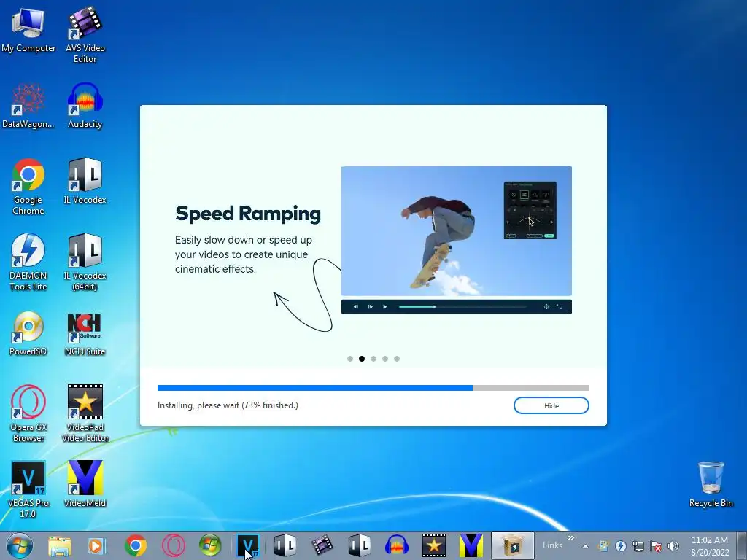Click play in the preview player

coord(385,307)
